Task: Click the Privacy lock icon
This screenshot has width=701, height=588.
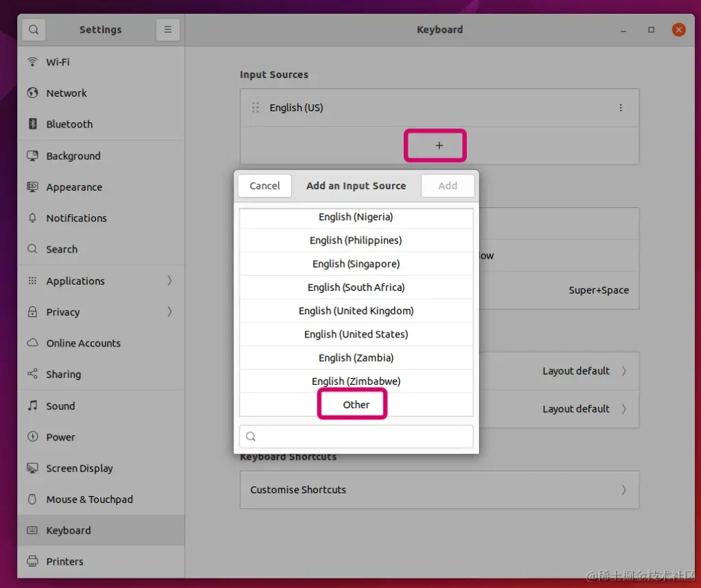Action: tap(32, 311)
